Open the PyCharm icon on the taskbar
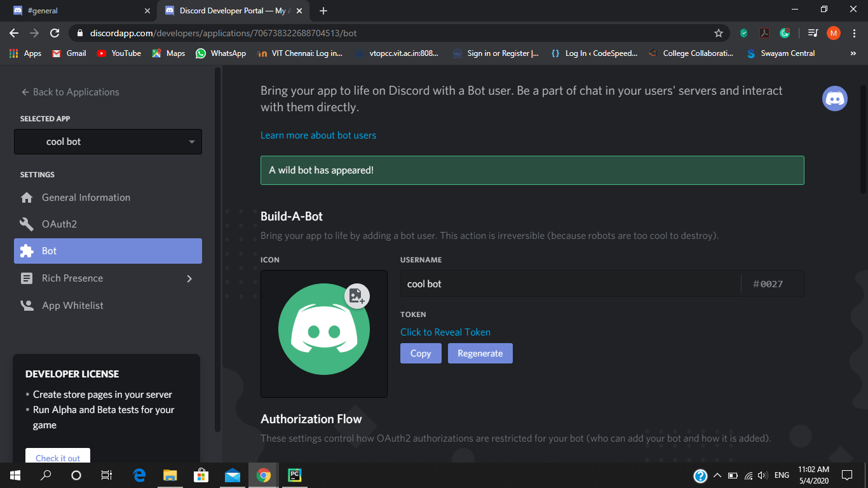The image size is (868, 488). [x=294, y=475]
